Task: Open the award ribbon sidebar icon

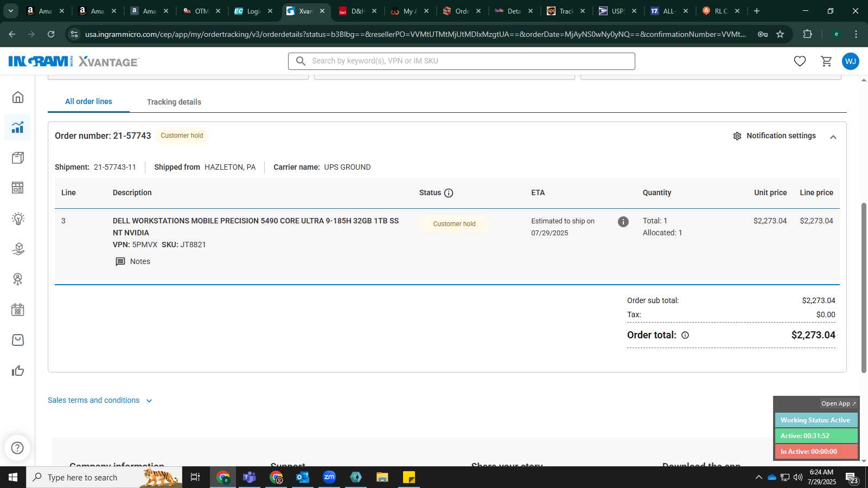Action: click(x=18, y=279)
